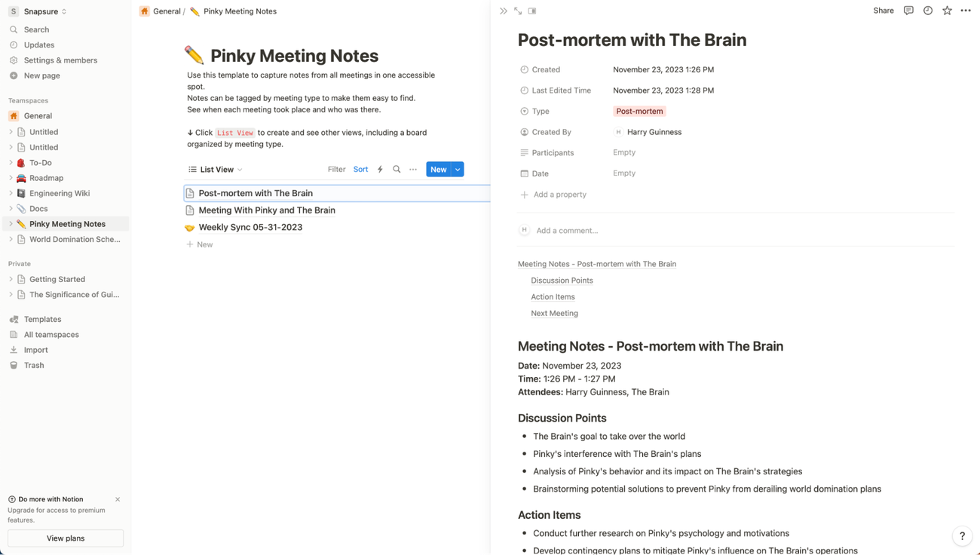Click the Post-mortem type tag
The image size is (980, 555).
[x=639, y=112]
